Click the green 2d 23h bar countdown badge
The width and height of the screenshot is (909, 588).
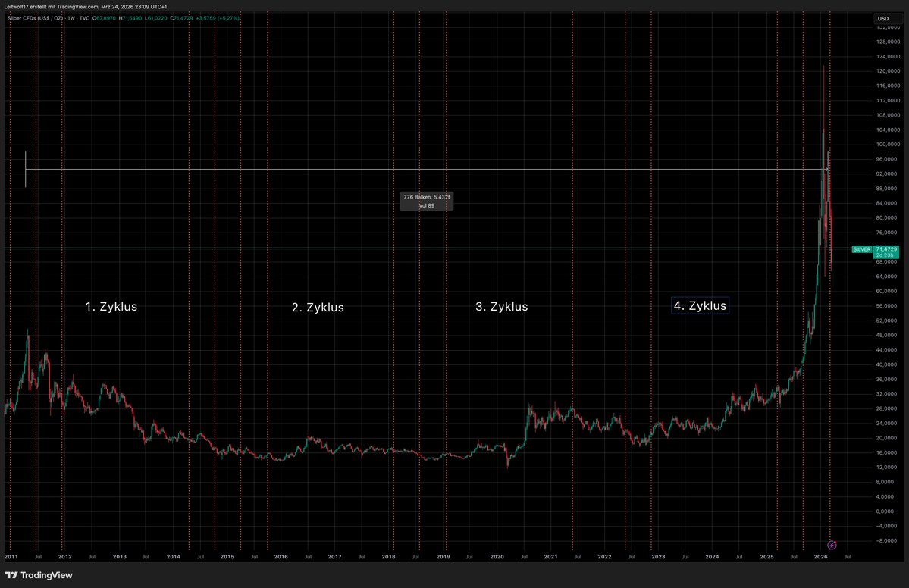884,256
